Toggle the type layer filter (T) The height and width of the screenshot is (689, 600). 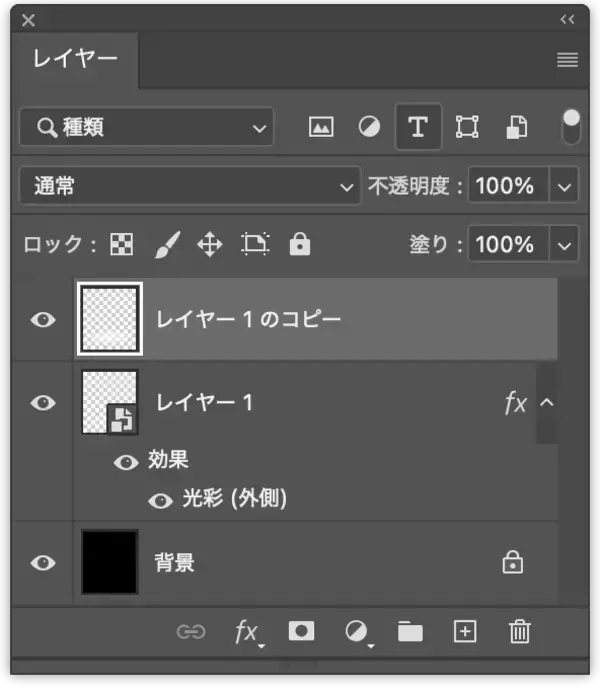[418, 127]
